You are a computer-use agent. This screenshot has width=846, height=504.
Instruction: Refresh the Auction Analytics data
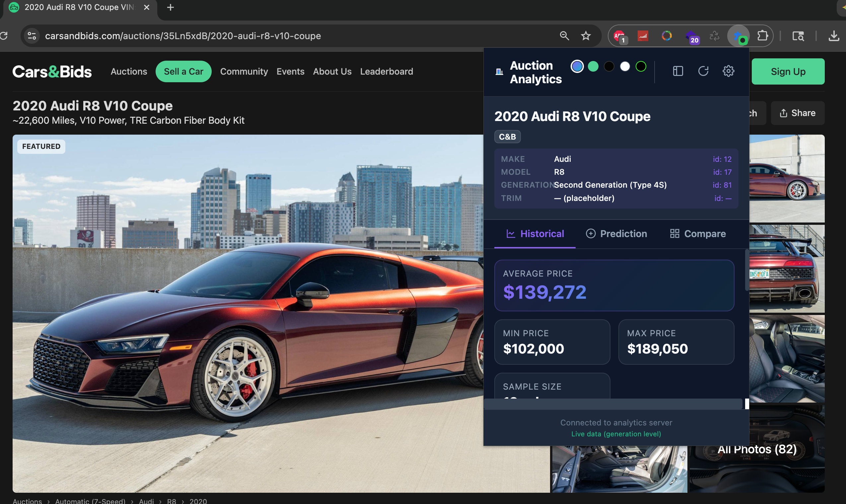704,71
